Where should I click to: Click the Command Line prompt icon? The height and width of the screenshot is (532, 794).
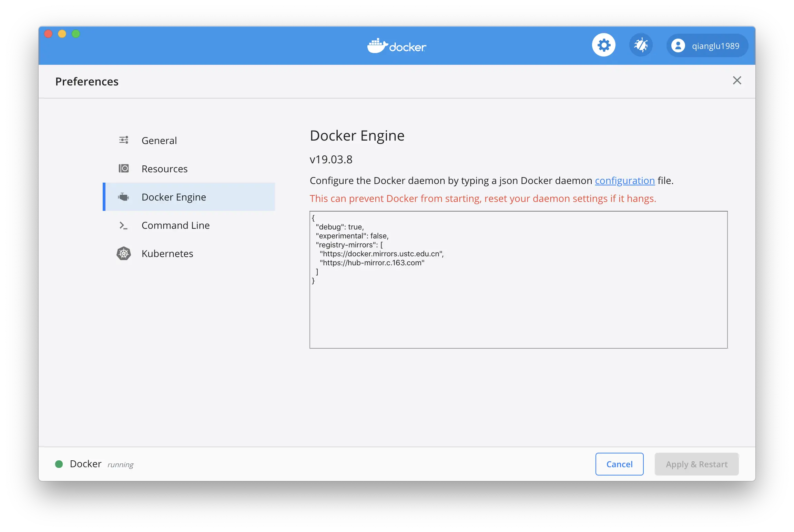coord(123,225)
